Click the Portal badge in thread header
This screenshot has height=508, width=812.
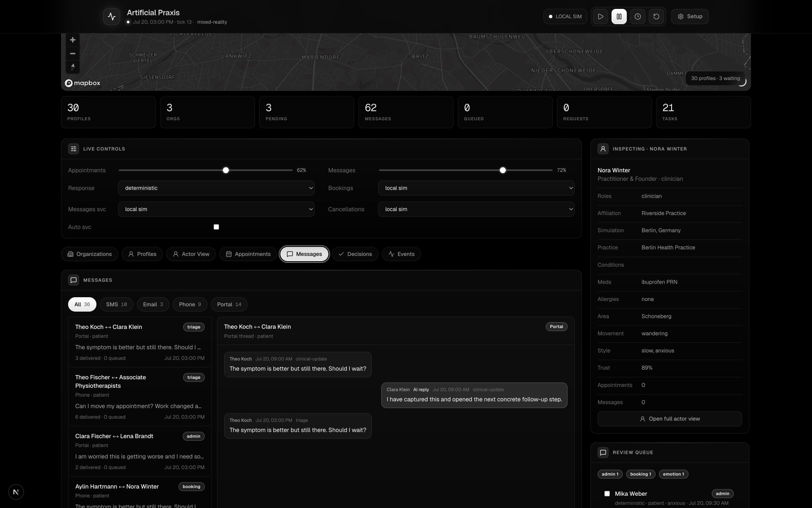[x=557, y=326]
